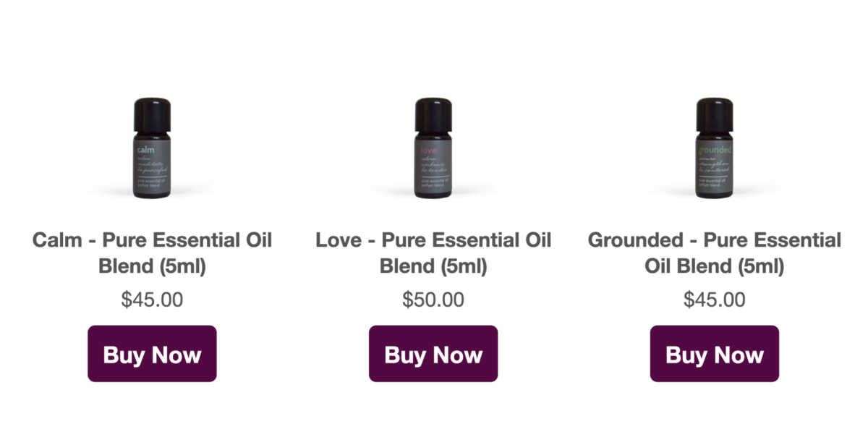This screenshot has height=424, width=868.
Task: Click the word 'Grounded' in the third product title
Action: [637, 240]
